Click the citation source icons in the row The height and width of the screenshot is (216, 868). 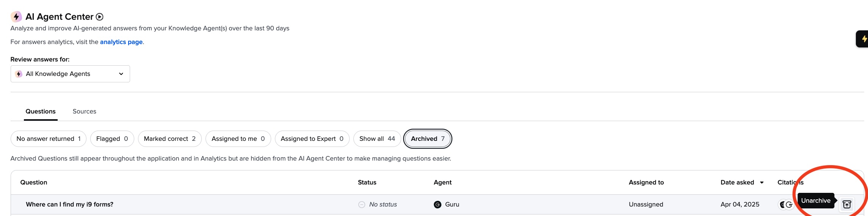point(786,205)
